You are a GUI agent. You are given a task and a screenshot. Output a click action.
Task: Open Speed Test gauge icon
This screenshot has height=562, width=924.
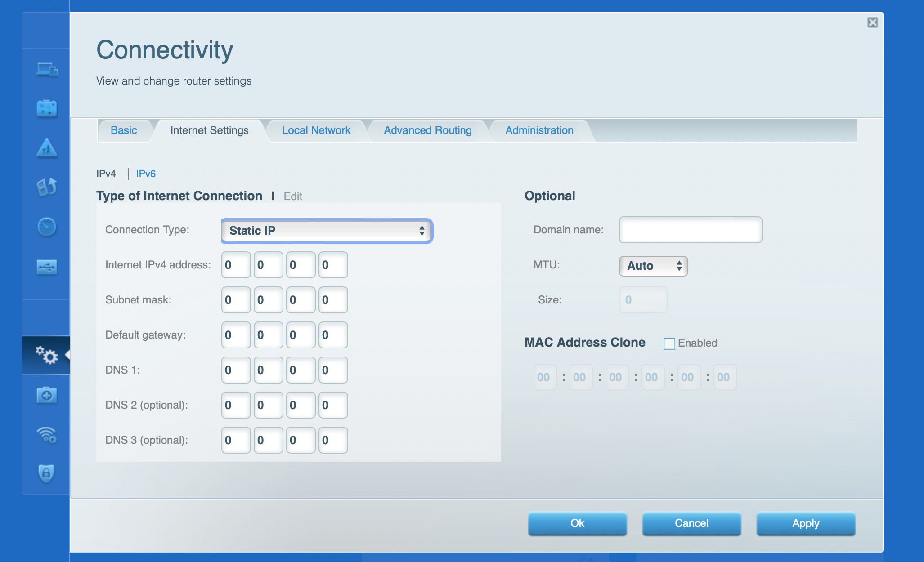[47, 227]
